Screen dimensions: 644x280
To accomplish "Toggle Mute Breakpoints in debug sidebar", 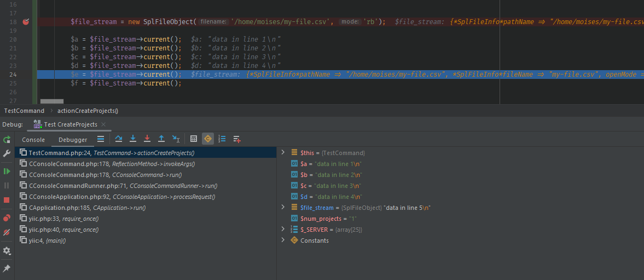I will (7, 233).
